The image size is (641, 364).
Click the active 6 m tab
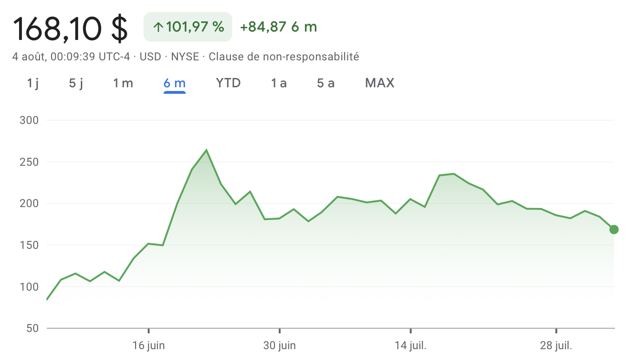[175, 83]
